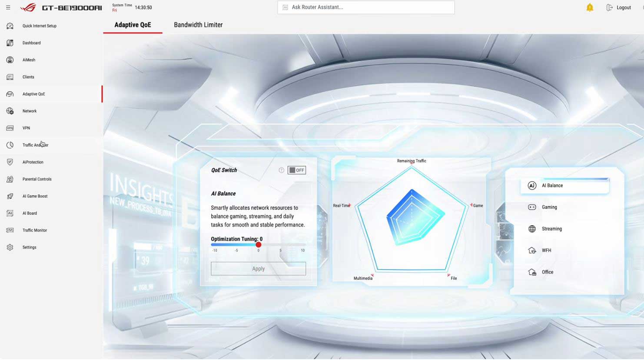Switch to the Bandwidth Limiter tab
Screen dimensions: 644x360
tap(198, 25)
